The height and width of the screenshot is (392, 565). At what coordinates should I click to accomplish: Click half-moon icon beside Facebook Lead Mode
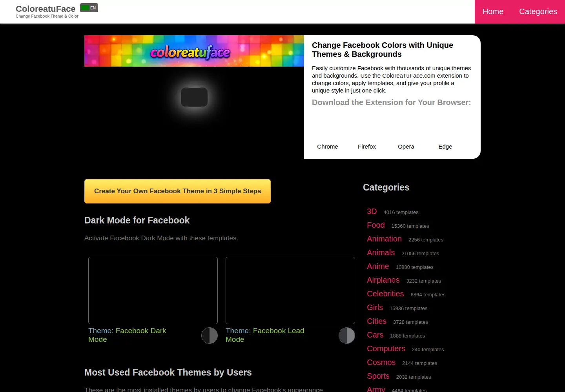[347, 336]
